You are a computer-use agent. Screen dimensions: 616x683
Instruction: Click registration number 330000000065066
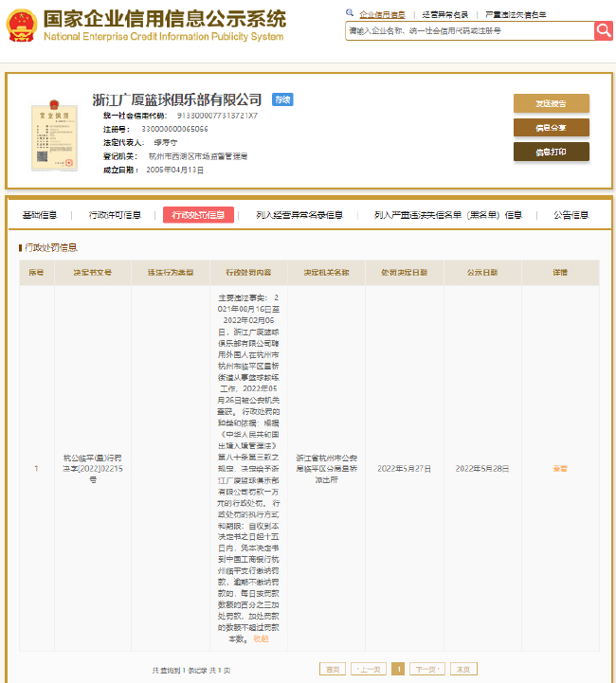tap(174, 130)
